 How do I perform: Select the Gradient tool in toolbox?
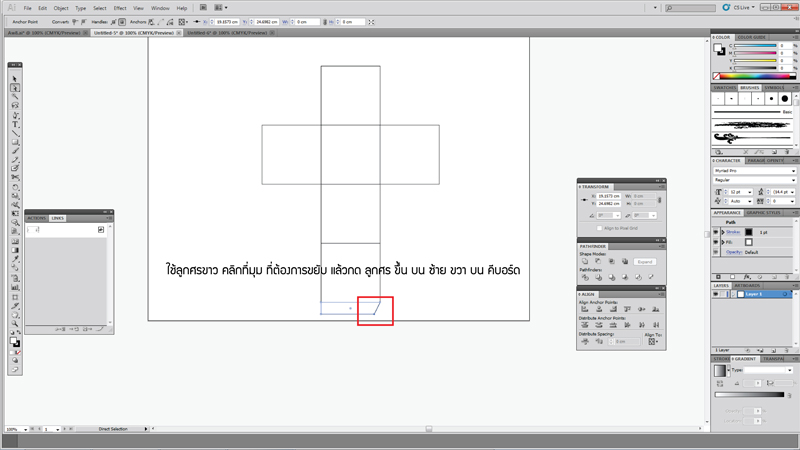(15, 250)
